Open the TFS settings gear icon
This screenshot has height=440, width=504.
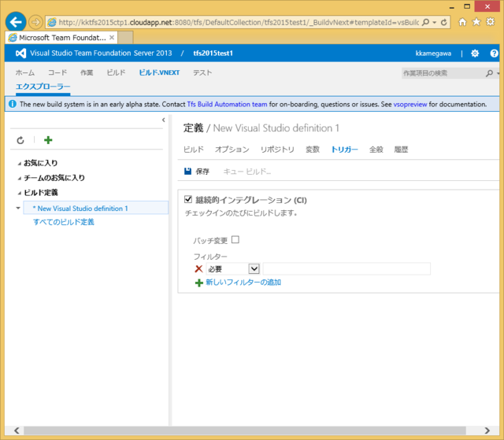pyautogui.click(x=475, y=54)
